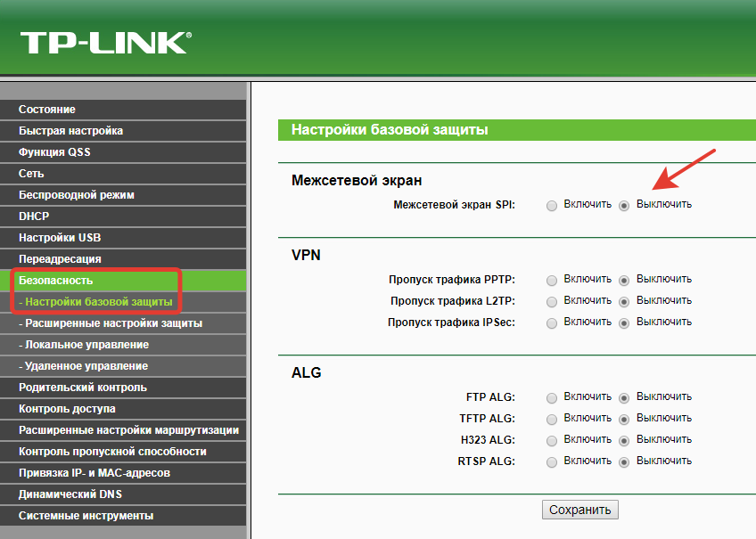Enable PPTP traffic passthrough
756x539 pixels.
(552, 280)
